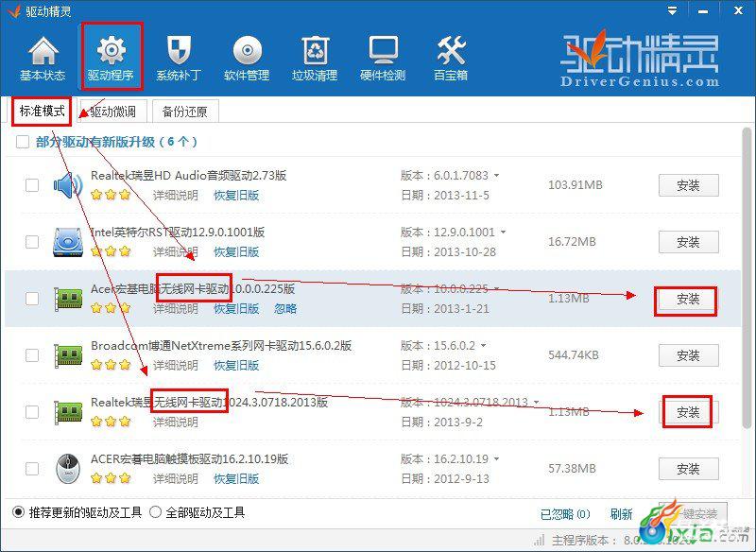Switch to the 备份还原 tab

tap(185, 112)
